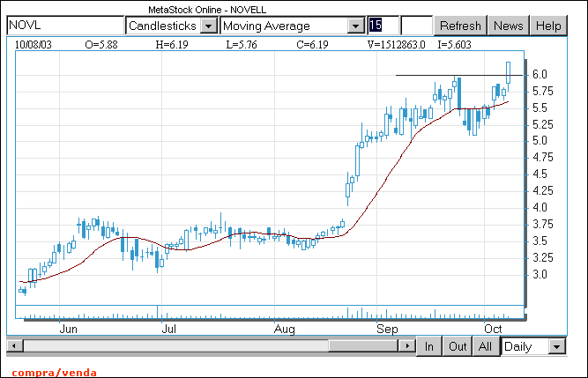Click the 4.0 price axis label
Viewport: 588px width, 378px height.
tap(540, 208)
